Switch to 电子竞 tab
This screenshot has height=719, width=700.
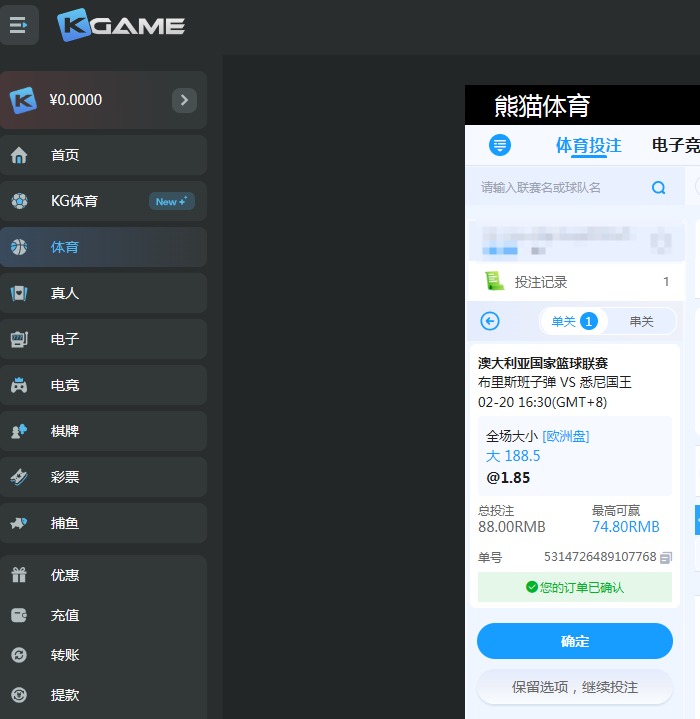click(676, 145)
